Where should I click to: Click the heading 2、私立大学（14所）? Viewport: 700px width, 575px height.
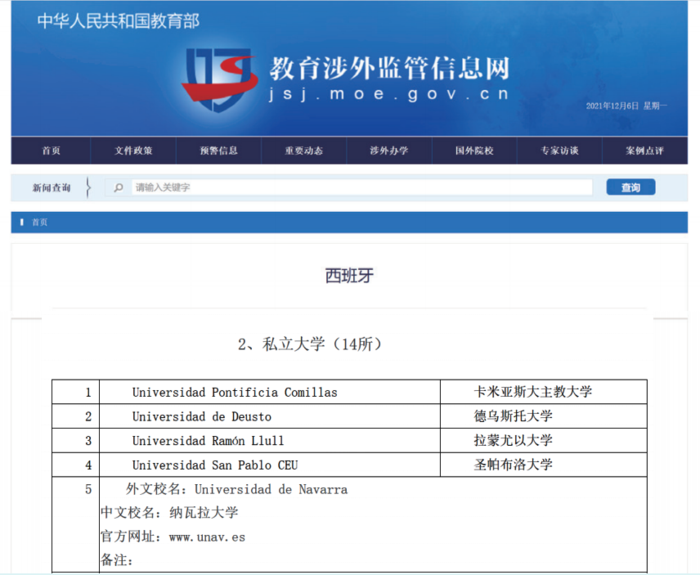pyautogui.click(x=310, y=344)
